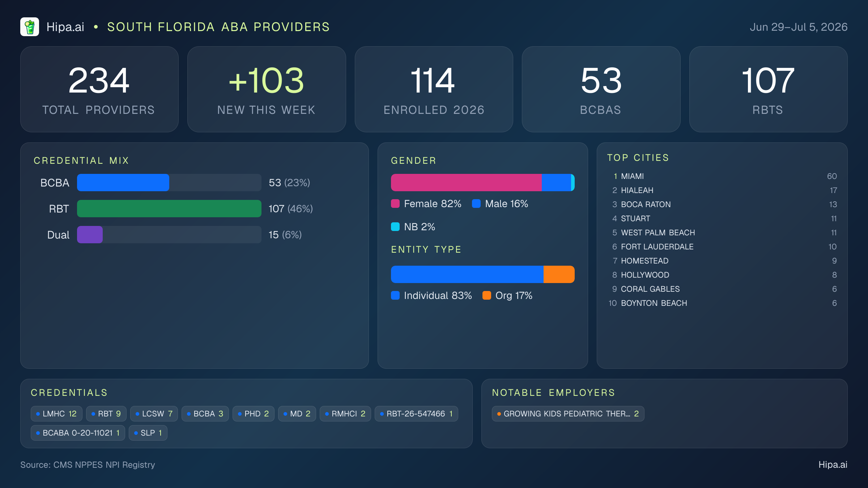Click the RBT 9 credential chip
868x488 pixels.
(x=106, y=414)
